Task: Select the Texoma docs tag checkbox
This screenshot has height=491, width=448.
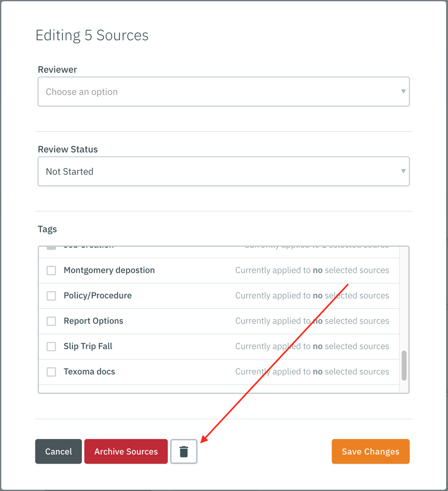Action: click(51, 371)
